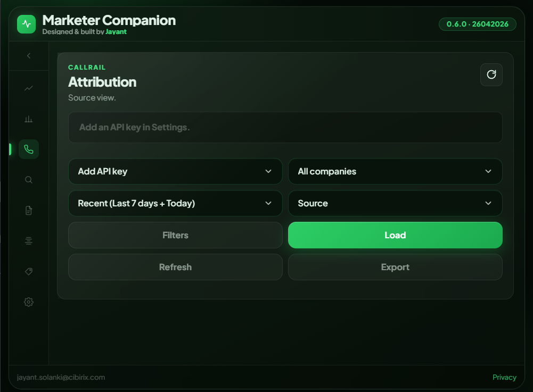Open the All companies dropdown
533x392 pixels.
coord(395,171)
